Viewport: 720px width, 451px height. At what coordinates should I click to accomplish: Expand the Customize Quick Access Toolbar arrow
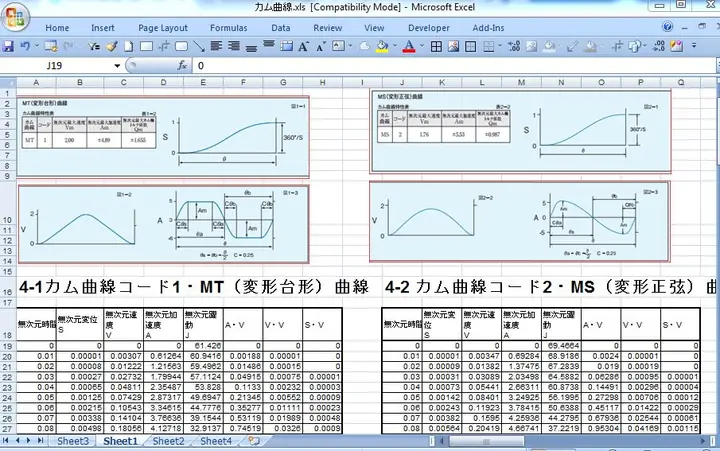point(694,46)
